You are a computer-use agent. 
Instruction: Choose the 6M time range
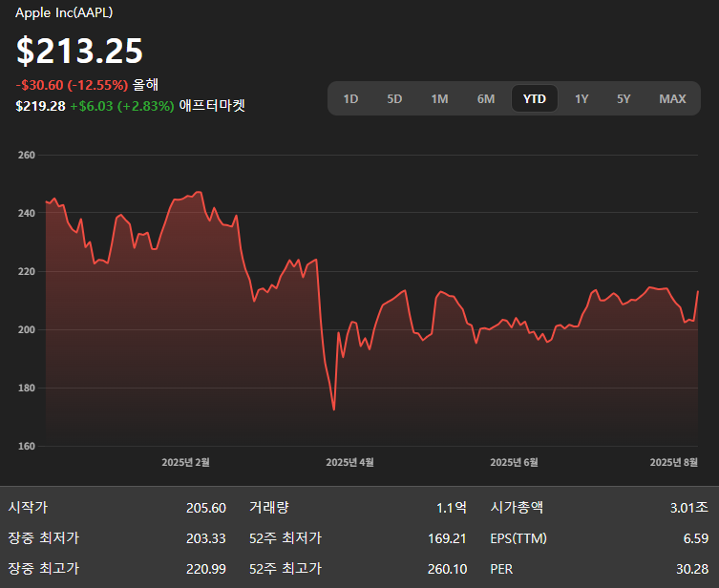click(486, 99)
